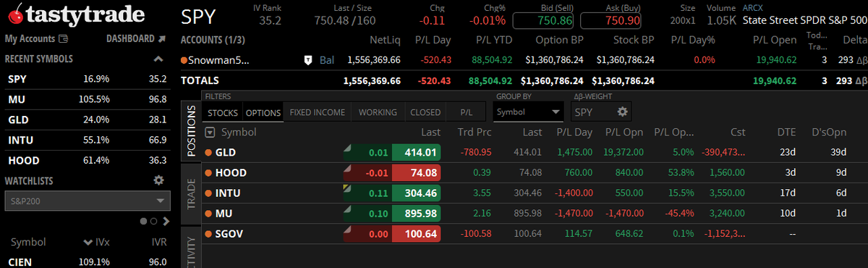Sort by the Trd Prc column header
This screenshot has height=268, width=868.
475,132
